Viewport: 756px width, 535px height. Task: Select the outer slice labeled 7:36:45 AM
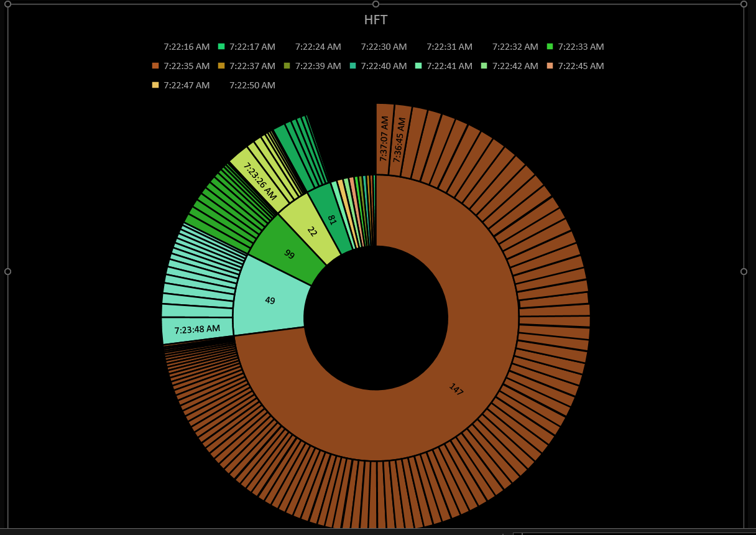tap(399, 139)
